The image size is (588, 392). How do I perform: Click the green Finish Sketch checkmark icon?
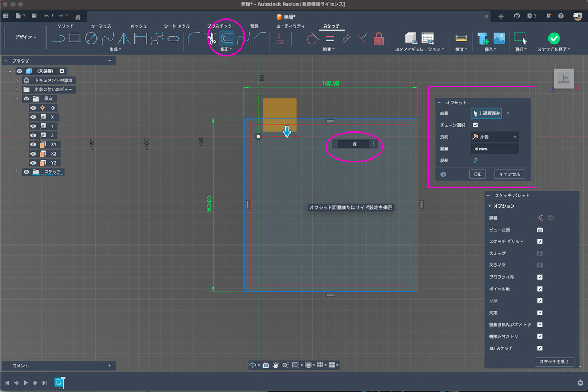554,38
